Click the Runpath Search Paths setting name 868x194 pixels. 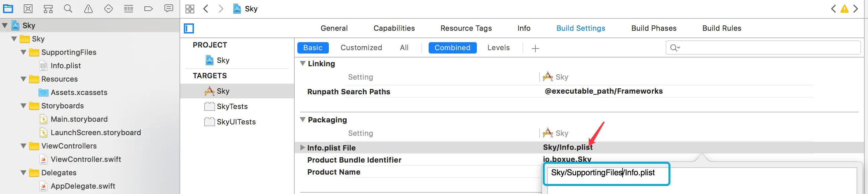coord(349,92)
